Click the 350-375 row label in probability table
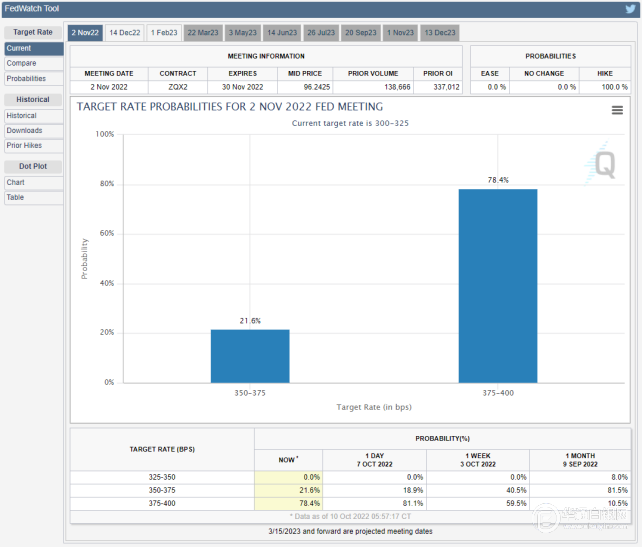This screenshot has width=643, height=548. [162, 491]
